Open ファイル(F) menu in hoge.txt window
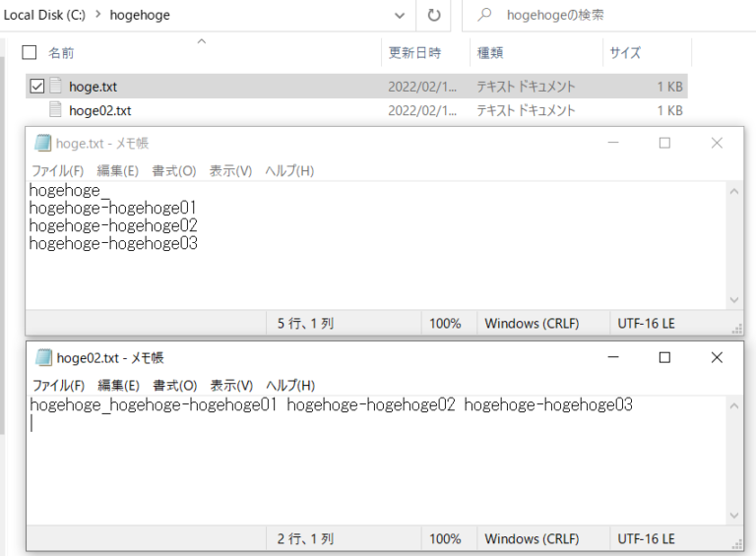 [57, 171]
